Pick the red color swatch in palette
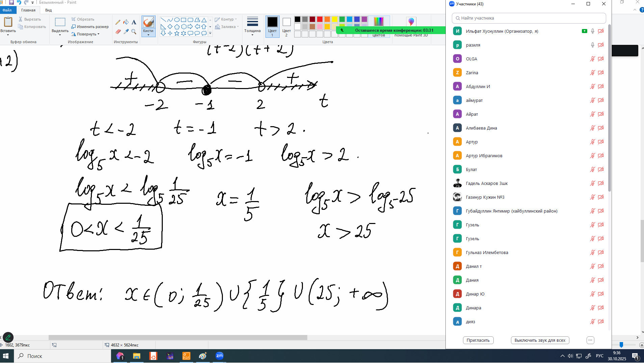 click(x=320, y=19)
